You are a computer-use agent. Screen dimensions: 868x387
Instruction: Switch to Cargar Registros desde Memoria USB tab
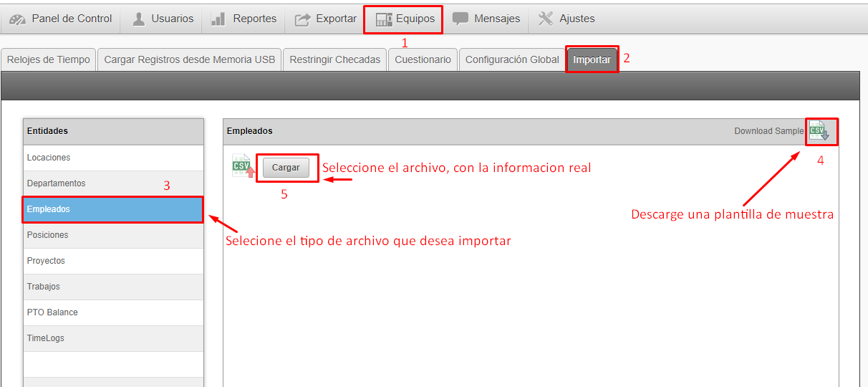pyautogui.click(x=189, y=59)
